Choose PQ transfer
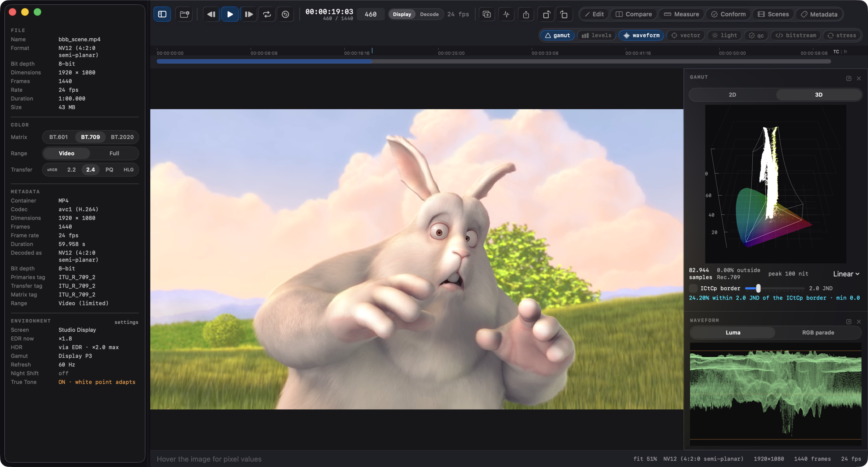Image resolution: width=868 pixels, height=467 pixels. [109, 169]
